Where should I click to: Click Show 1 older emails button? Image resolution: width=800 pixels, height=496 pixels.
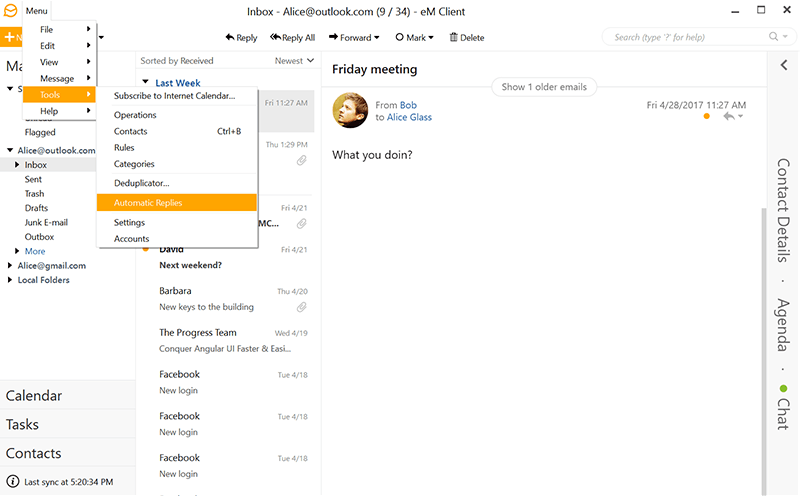tap(544, 87)
